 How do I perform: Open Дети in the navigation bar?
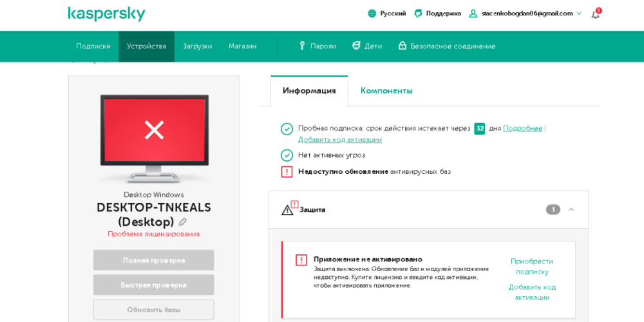pos(374,46)
